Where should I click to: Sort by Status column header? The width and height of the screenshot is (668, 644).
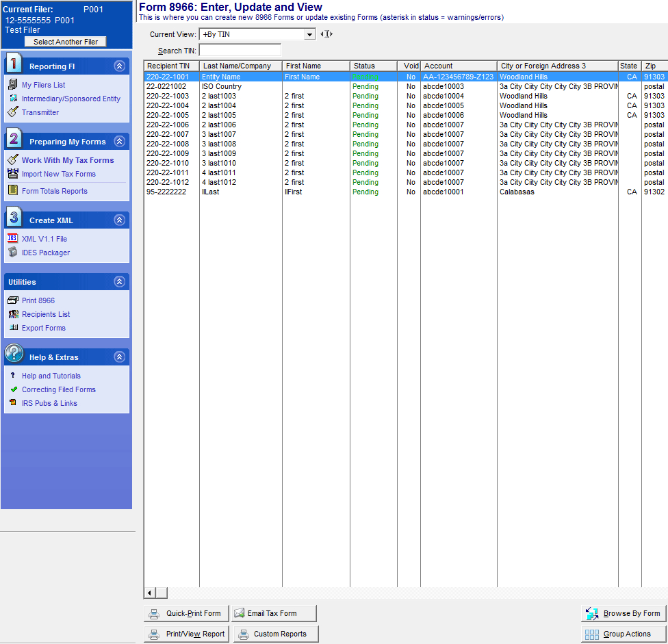(374, 66)
